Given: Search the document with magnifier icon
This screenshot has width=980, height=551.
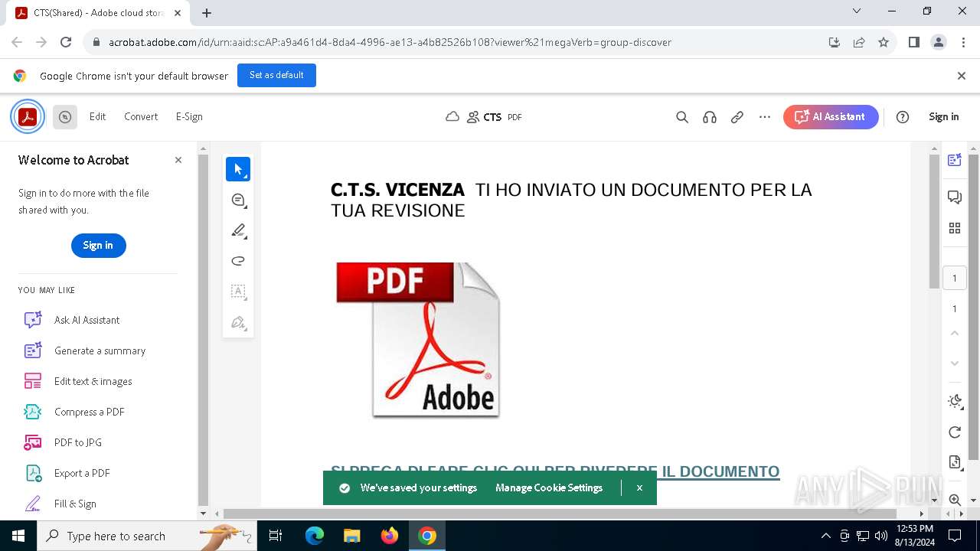Looking at the screenshot, I should point(682,117).
